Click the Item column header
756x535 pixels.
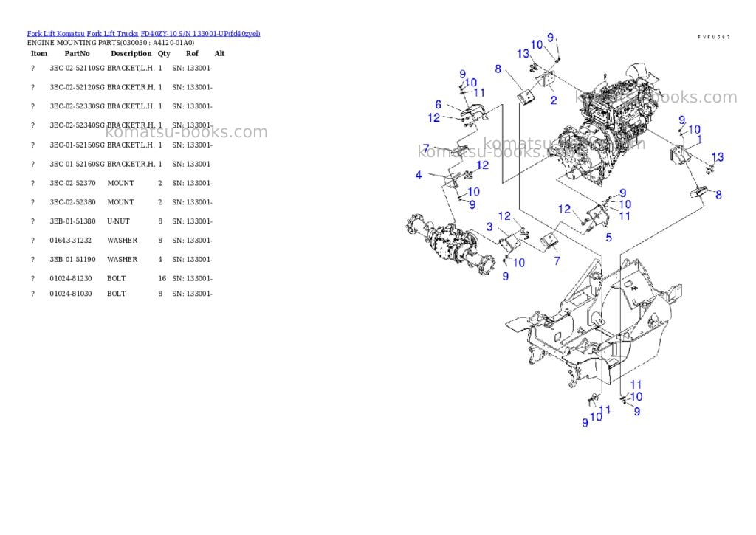point(39,53)
